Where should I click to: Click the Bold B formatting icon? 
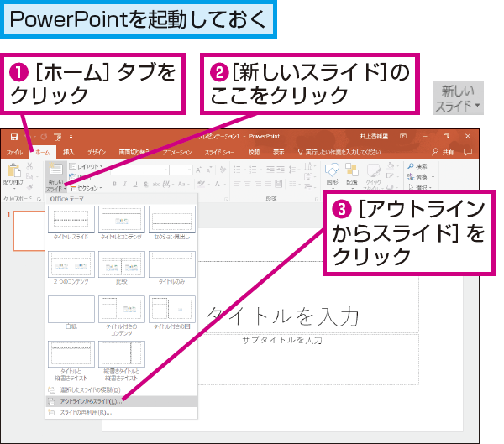(114, 184)
